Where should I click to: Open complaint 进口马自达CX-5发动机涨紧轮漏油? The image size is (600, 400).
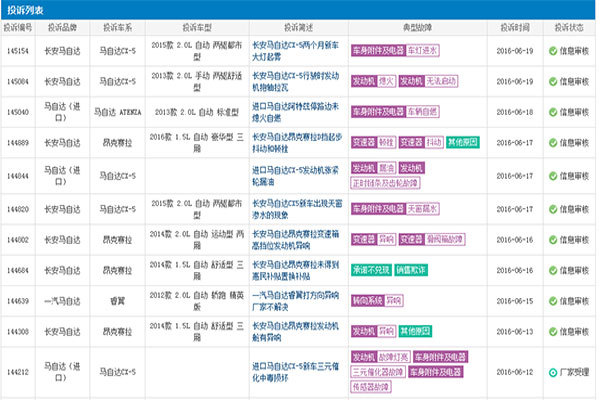[295, 176]
